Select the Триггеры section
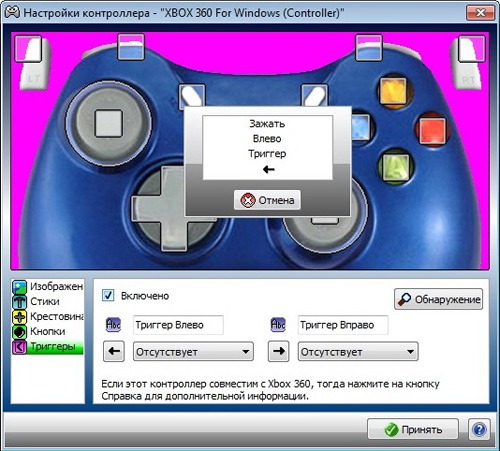 click(48, 347)
